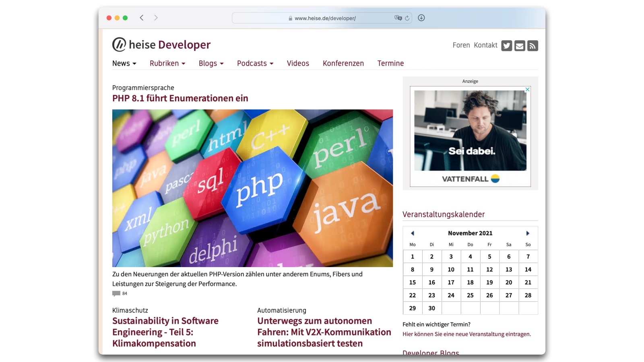This screenshot has width=644, height=362.
Task: Open Unterwegs zum autonomen Fahren article
Action: point(324,332)
